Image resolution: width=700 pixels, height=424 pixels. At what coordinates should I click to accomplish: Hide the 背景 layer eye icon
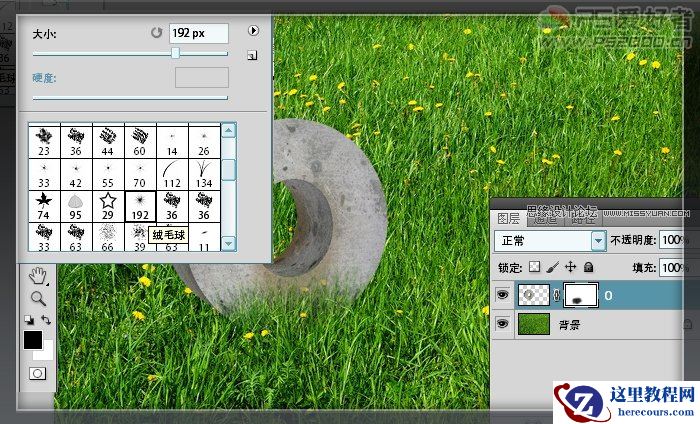(x=503, y=324)
